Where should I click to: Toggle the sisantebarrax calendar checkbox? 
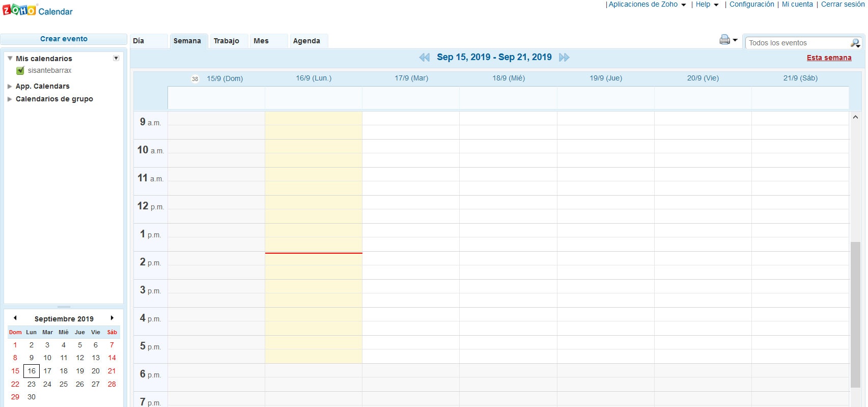(x=20, y=71)
